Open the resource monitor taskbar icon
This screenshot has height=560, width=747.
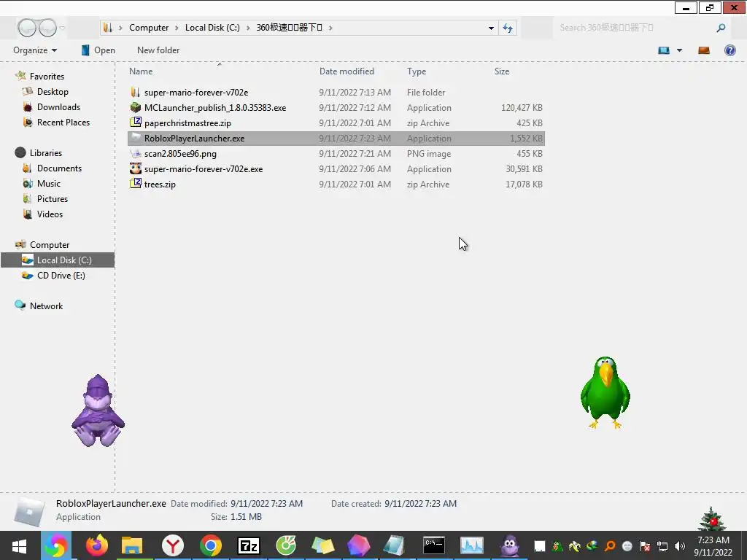[x=472, y=545]
